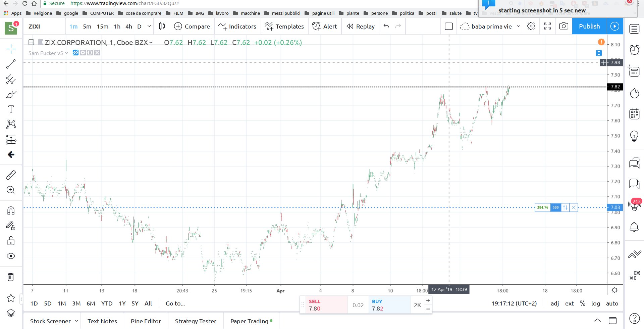Click the back arrow icon in left toolbar
The height and width of the screenshot is (329, 644).
11,154
